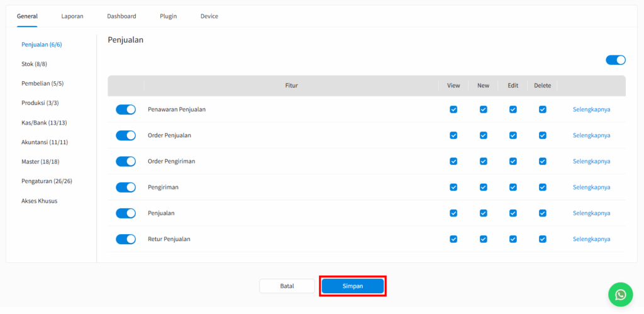Image resolution: width=644 pixels, height=314 pixels.
Task: Disable the Order Penjualan toggle
Action: pos(126,135)
